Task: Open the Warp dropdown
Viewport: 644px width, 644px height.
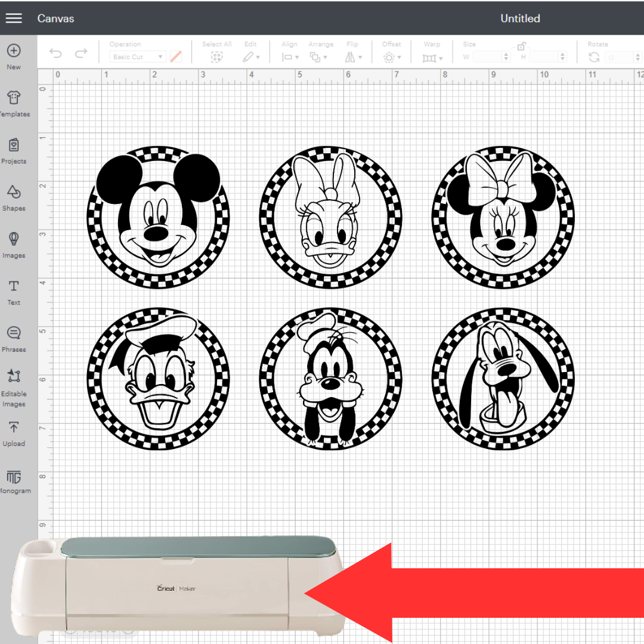Action: [x=432, y=58]
